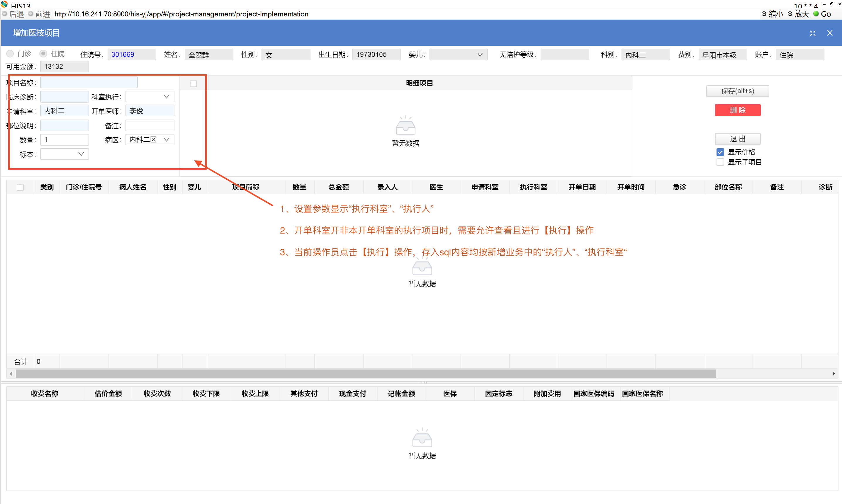The width and height of the screenshot is (842, 504).
Task: Click the 总金额 column header
Action: pos(338,187)
